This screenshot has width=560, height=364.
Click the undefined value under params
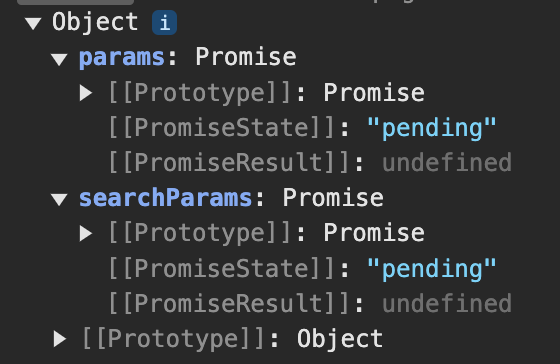(447, 163)
